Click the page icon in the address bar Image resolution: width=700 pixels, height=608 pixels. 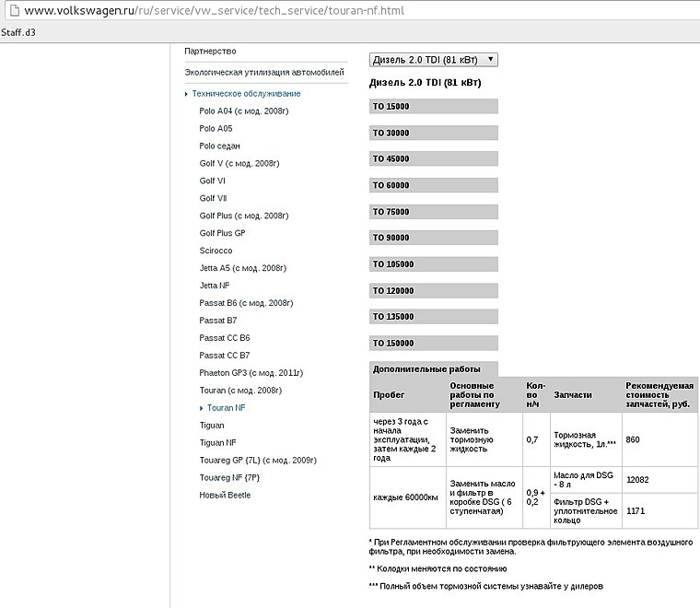click(14, 10)
